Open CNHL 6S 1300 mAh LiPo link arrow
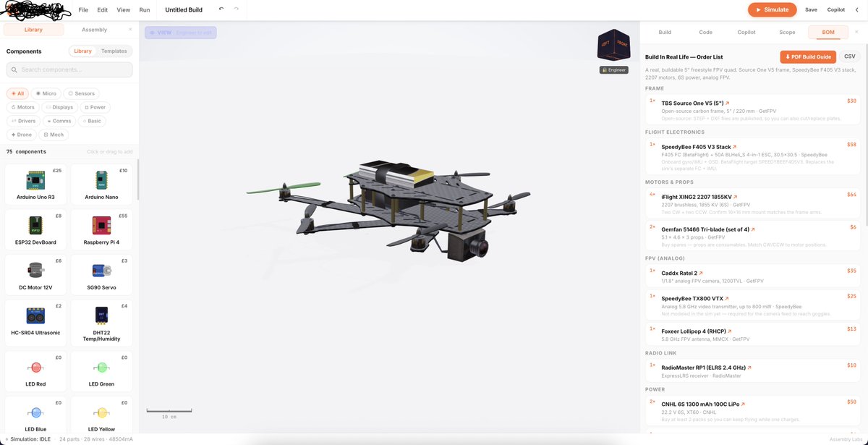 pyautogui.click(x=744, y=404)
